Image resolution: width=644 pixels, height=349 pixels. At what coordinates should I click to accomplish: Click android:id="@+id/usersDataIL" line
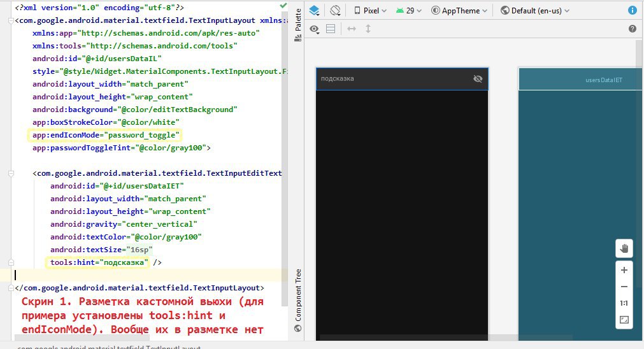(x=97, y=59)
